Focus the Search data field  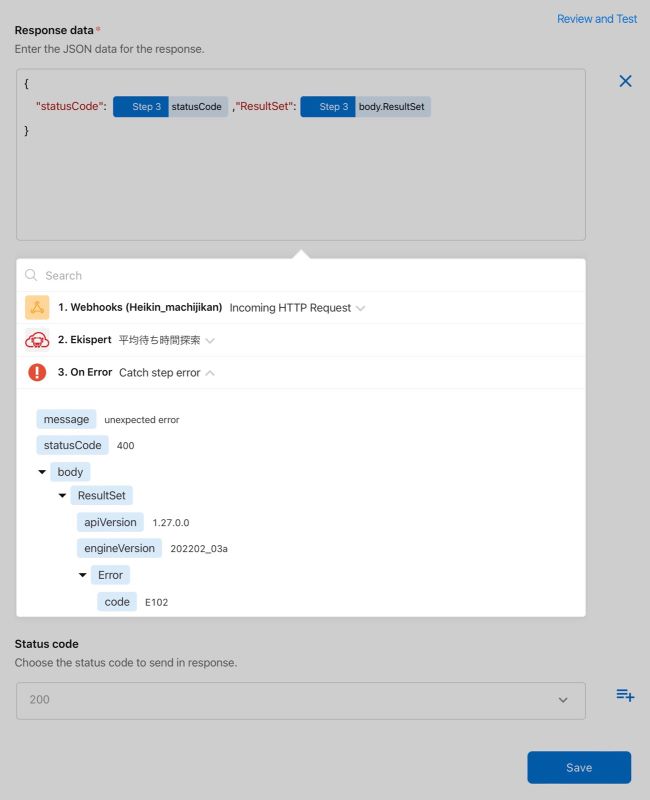click(301, 276)
